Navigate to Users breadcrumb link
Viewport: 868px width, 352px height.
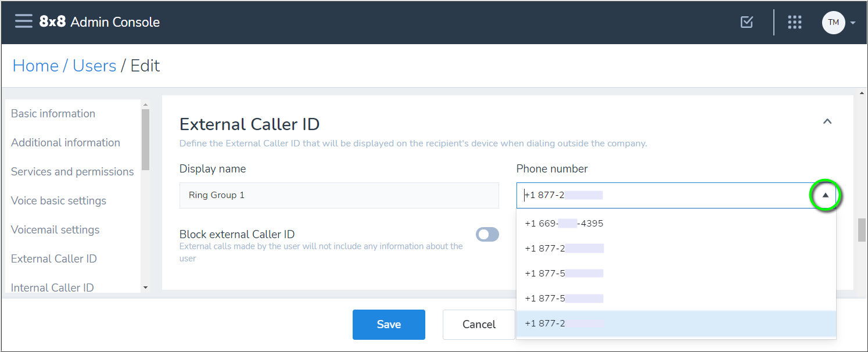(94, 66)
